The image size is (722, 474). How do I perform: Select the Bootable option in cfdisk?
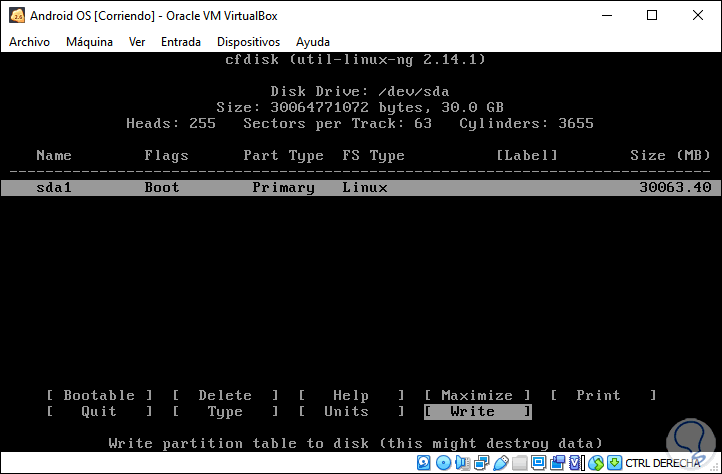click(99, 395)
